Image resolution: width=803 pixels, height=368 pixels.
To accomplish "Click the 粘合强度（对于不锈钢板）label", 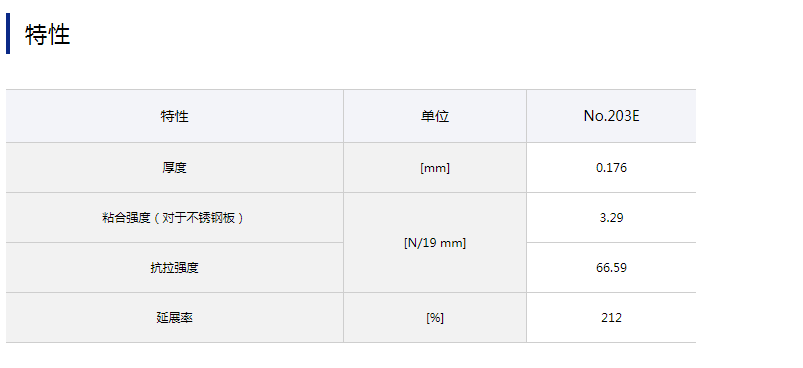I will click(175, 218).
